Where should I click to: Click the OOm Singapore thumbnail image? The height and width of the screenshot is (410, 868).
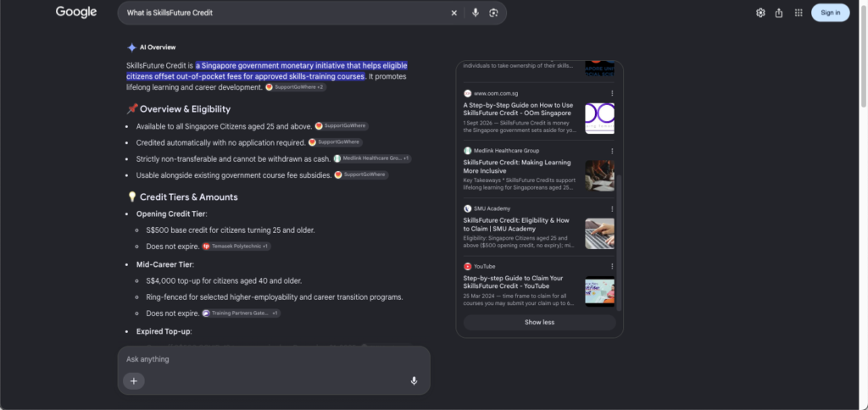[599, 119]
